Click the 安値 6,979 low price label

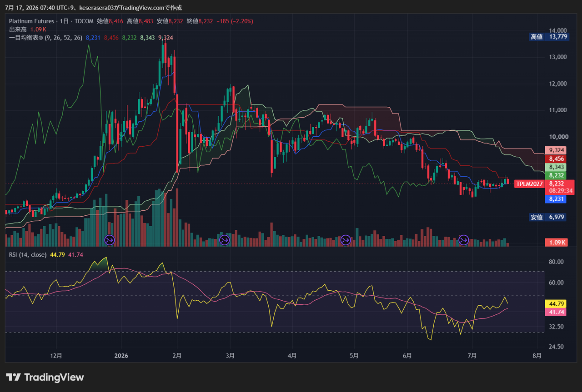[547, 217]
